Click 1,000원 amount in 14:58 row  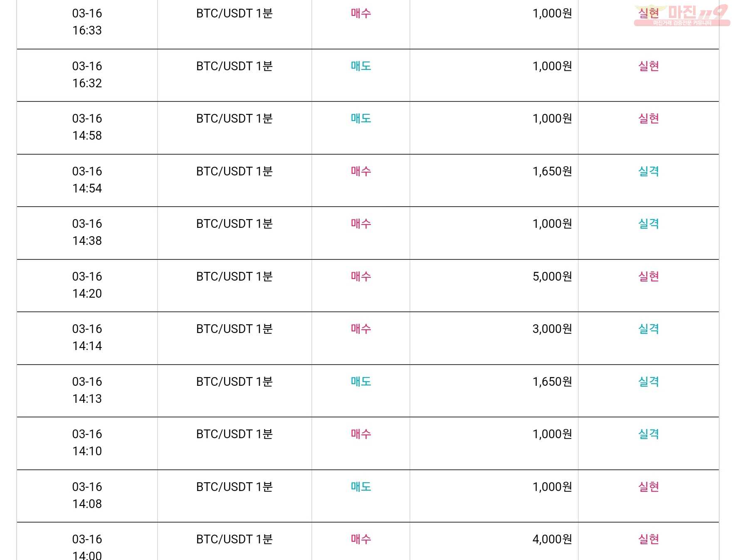click(552, 118)
